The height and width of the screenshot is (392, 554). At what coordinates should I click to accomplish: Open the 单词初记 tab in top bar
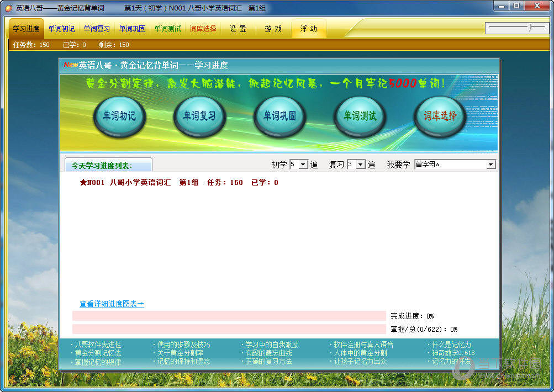61,29
